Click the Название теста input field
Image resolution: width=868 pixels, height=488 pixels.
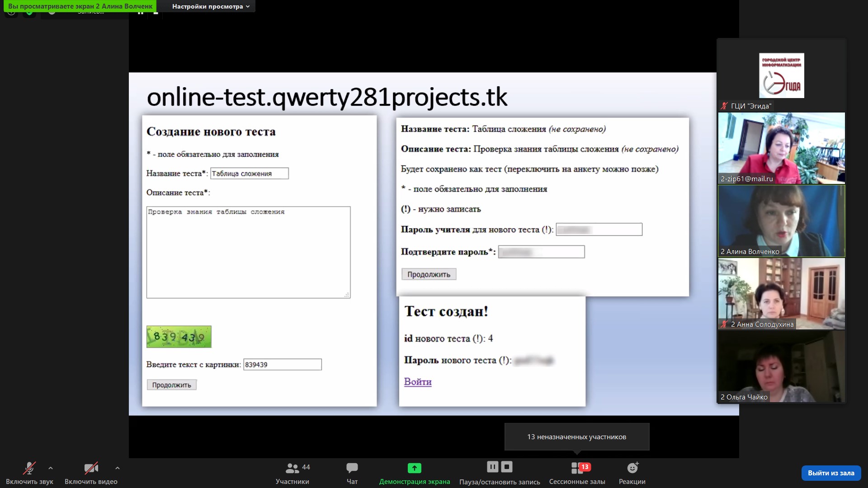(x=249, y=174)
